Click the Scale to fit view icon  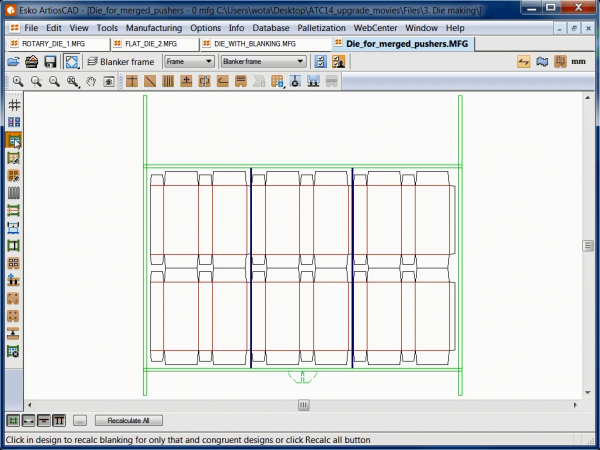click(72, 62)
